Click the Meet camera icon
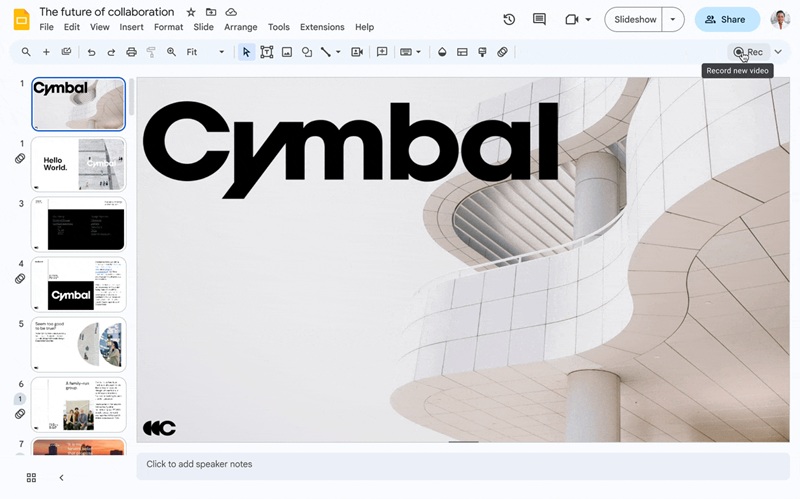Screen dimensions: 800x499 [x=571, y=19]
